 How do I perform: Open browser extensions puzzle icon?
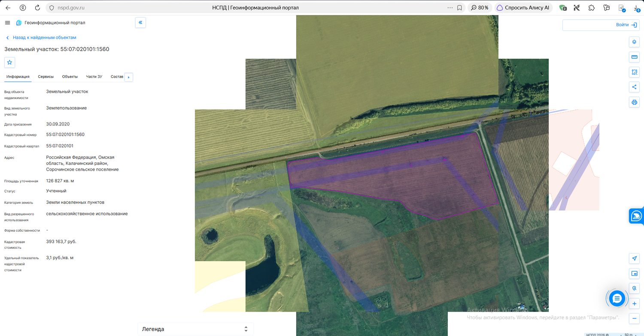coord(592,8)
